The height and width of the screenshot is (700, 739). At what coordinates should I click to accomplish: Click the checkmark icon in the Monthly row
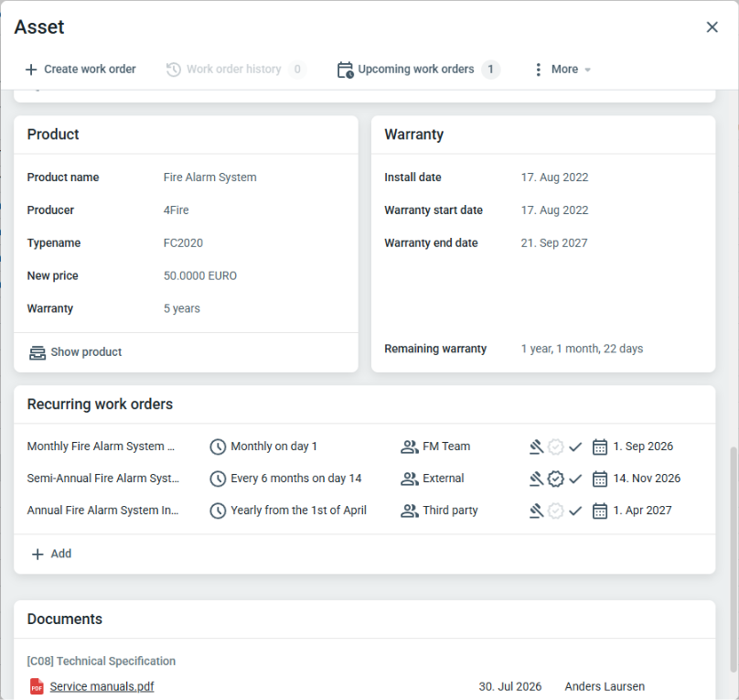click(575, 447)
